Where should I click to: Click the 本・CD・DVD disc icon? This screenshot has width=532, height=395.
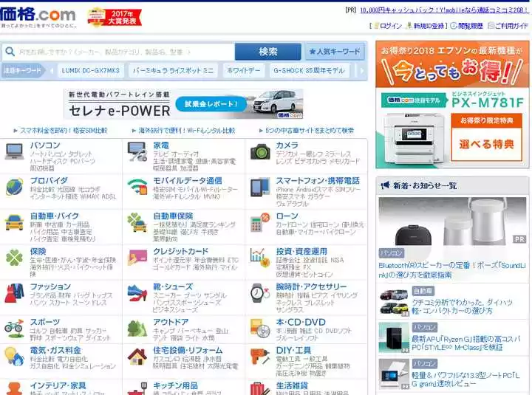(x=260, y=329)
